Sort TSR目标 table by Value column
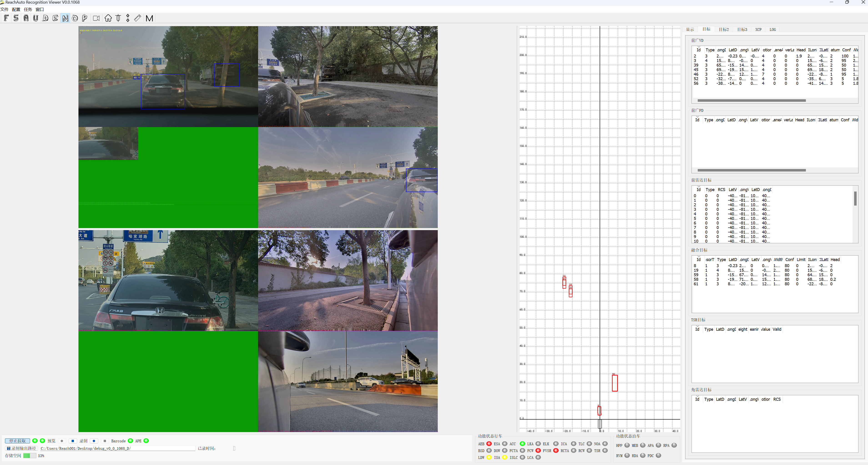Image resolution: width=868 pixels, height=465 pixels. coord(765,329)
